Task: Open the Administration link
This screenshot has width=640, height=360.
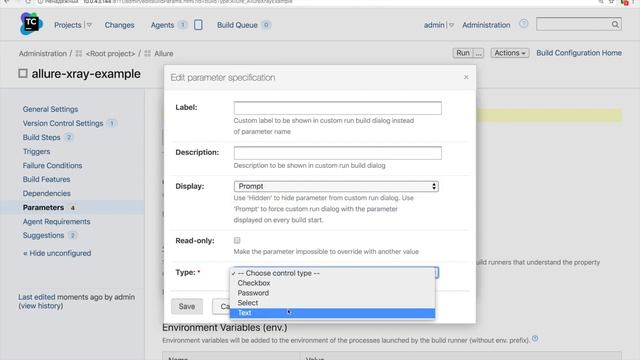Action: (x=486, y=25)
